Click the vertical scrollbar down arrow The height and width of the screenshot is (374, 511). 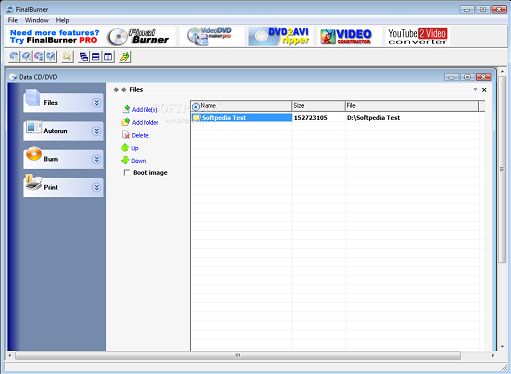coord(502,347)
